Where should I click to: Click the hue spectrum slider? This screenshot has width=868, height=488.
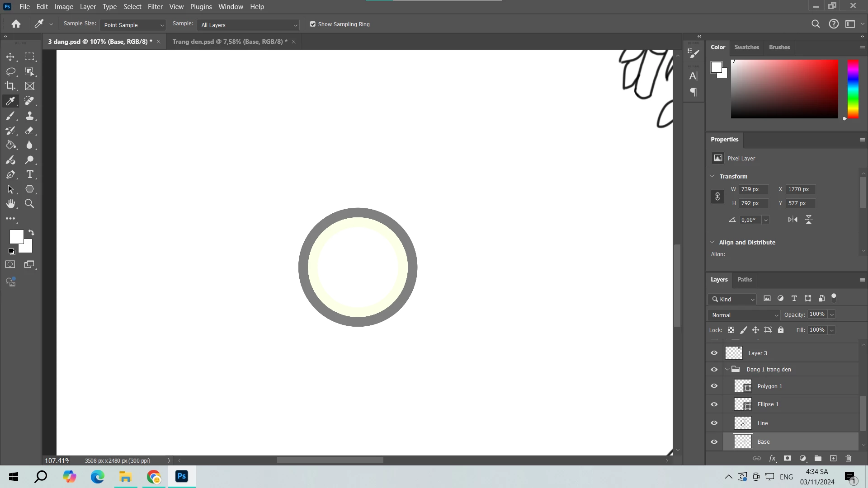tap(853, 89)
